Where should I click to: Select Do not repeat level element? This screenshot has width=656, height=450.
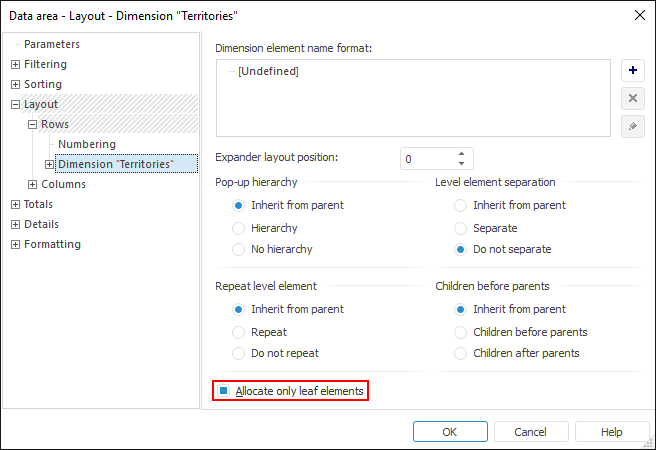point(239,353)
